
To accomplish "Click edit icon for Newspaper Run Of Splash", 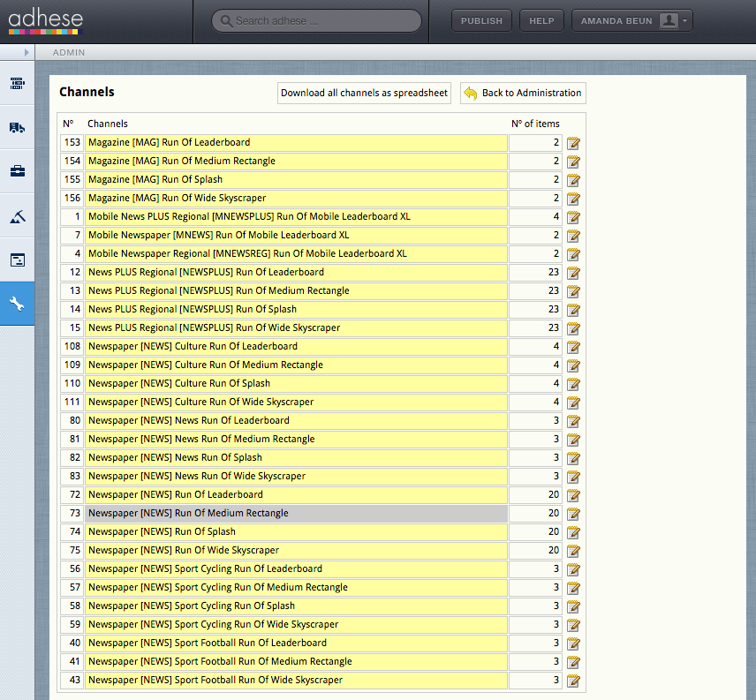I will point(573,532).
